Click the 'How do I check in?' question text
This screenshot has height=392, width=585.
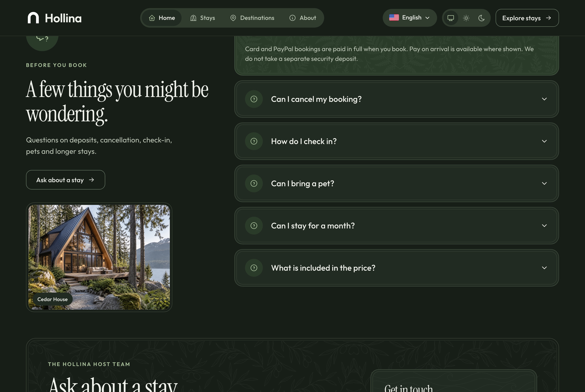304,141
